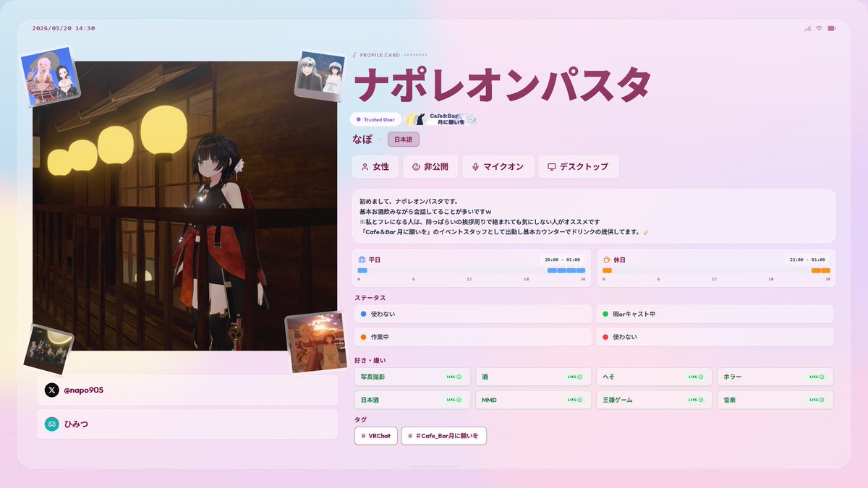Viewport: 868px width, 488px height.
Task: Click the microphone icon in マイクオン chip
Action: point(475,167)
